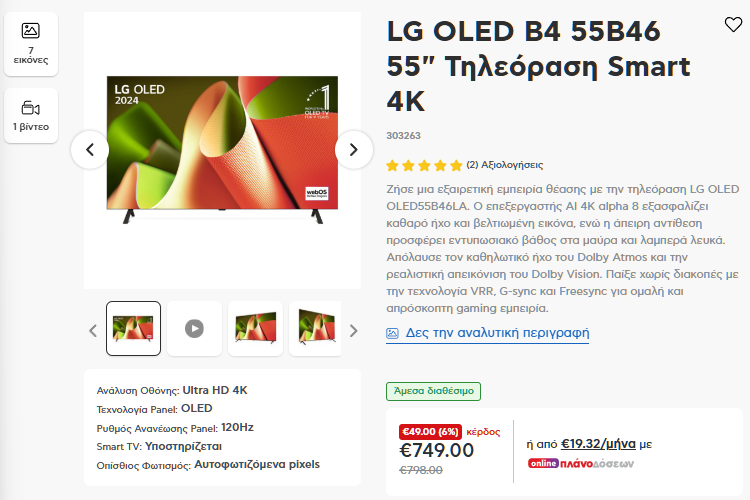The height and width of the screenshot is (500, 750).
Task: Select the first TV front thumbnail
Action: pyautogui.click(x=133, y=328)
